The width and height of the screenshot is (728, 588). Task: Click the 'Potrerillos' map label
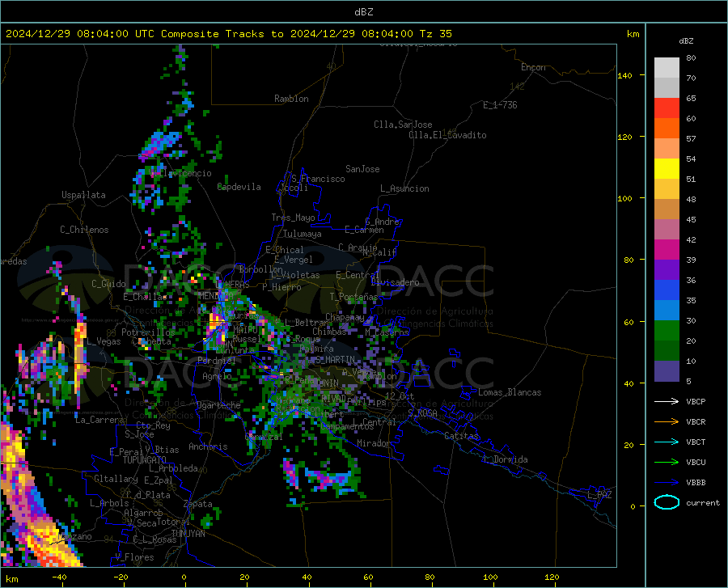point(148,332)
